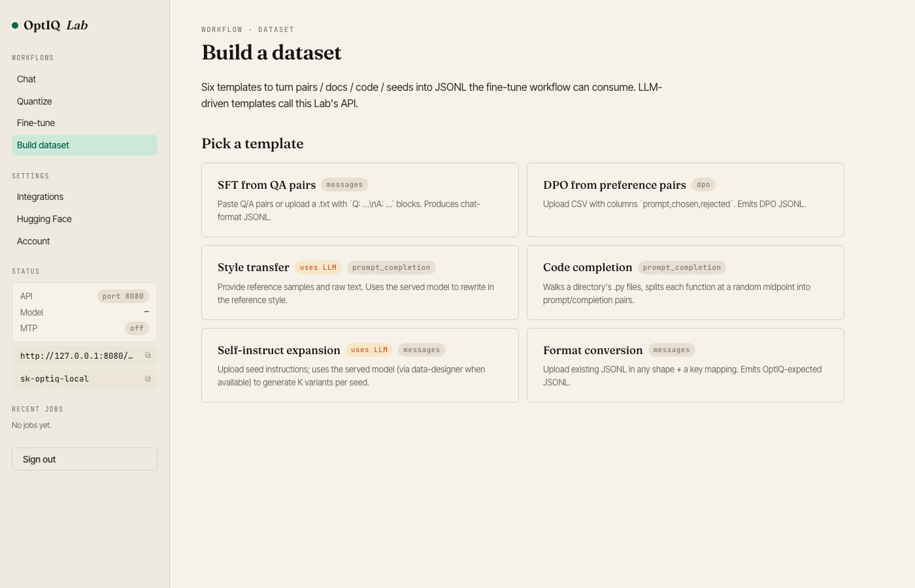
Task: Click the 'No jobs yet.' text
Action: pyautogui.click(x=31, y=425)
